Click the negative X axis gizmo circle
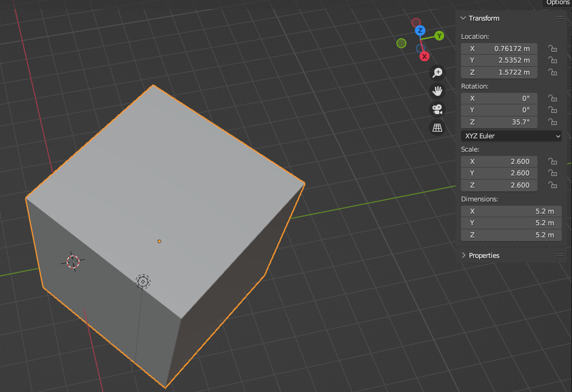 point(416,22)
